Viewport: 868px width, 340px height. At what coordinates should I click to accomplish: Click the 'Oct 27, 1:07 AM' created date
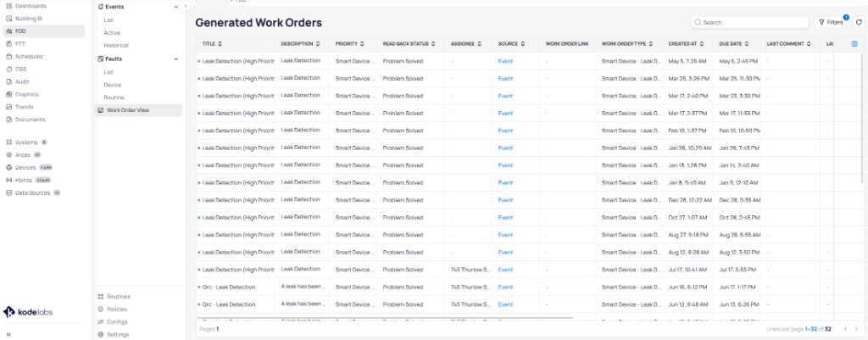pyautogui.click(x=687, y=218)
